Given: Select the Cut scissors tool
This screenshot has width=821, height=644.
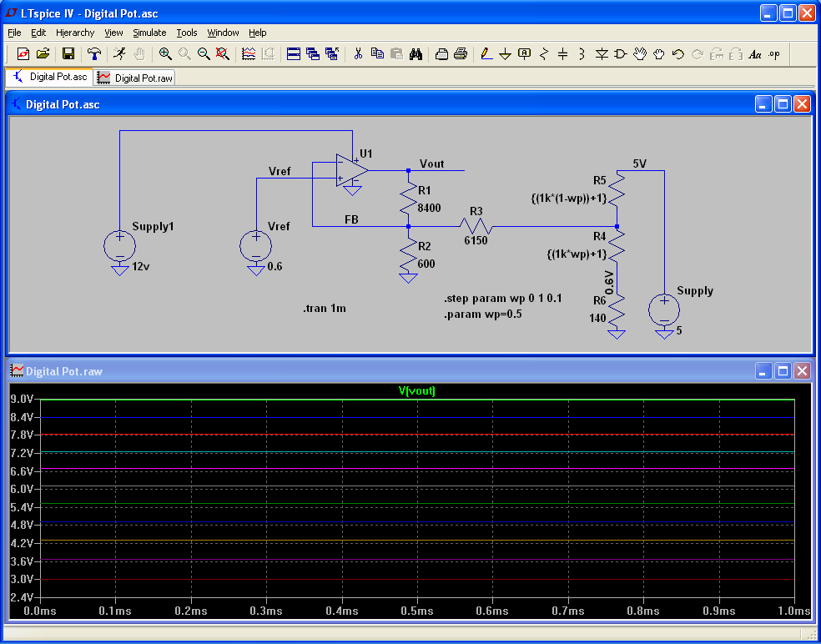Looking at the screenshot, I should click(x=358, y=53).
